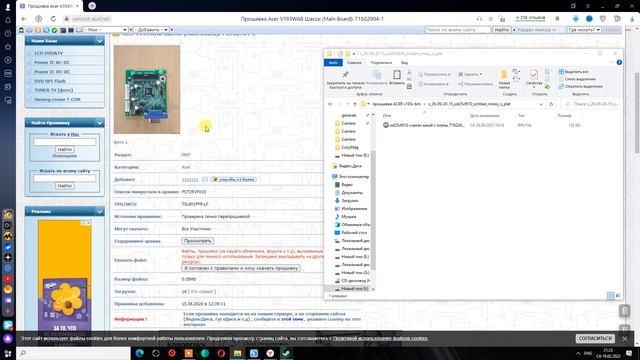The height and width of the screenshot is (360, 640).
Task: Open the Power IC AC-DC link
Action: coord(52,62)
